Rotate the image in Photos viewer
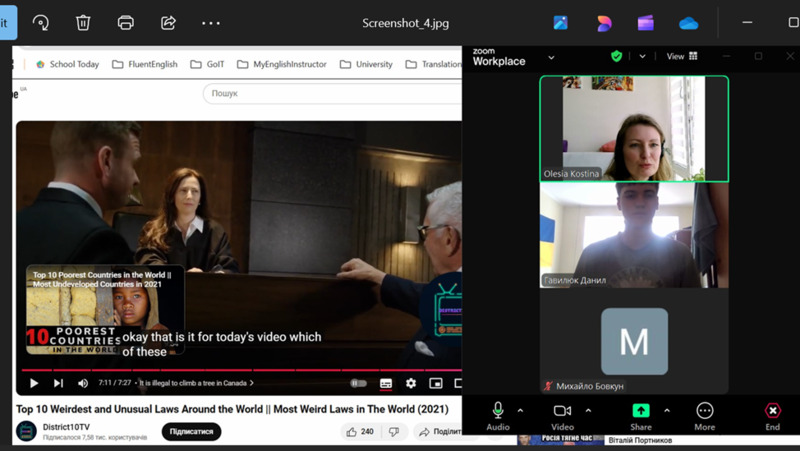 41,23
